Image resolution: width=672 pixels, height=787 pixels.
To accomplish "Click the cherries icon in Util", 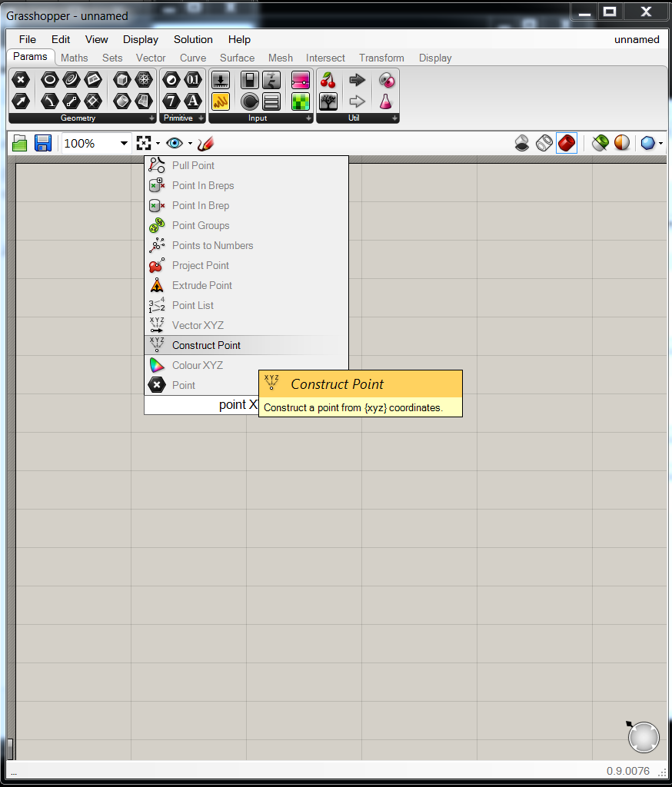I will [328, 80].
